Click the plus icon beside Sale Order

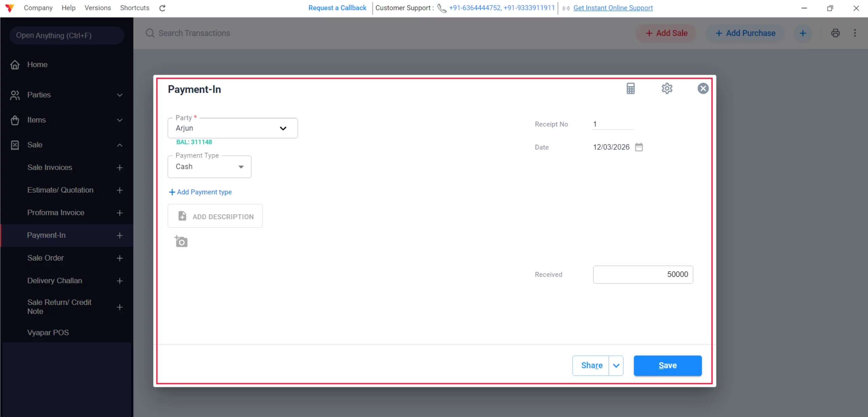point(120,258)
